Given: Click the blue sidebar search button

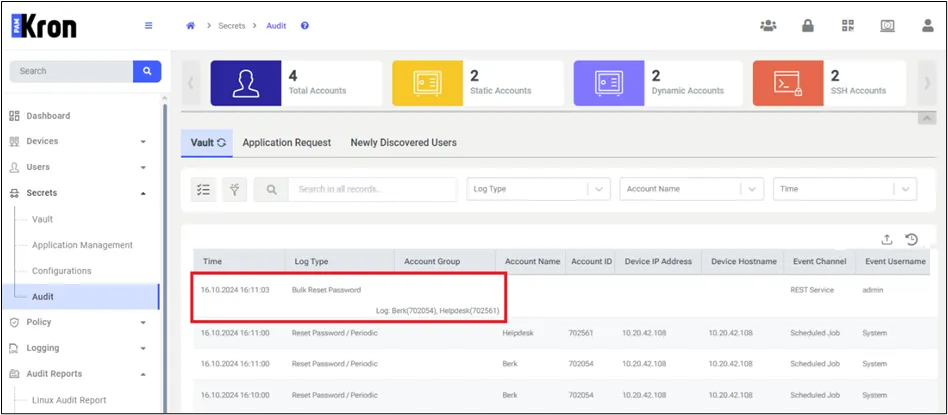Looking at the screenshot, I should click(147, 71).
